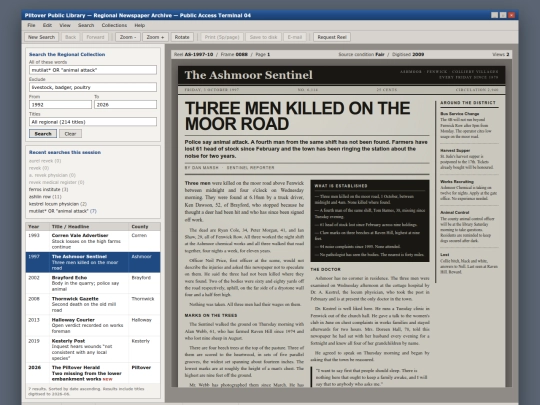Focus the Exclude terms field
The height and width of the screenshot is (405, 540).
93,87
